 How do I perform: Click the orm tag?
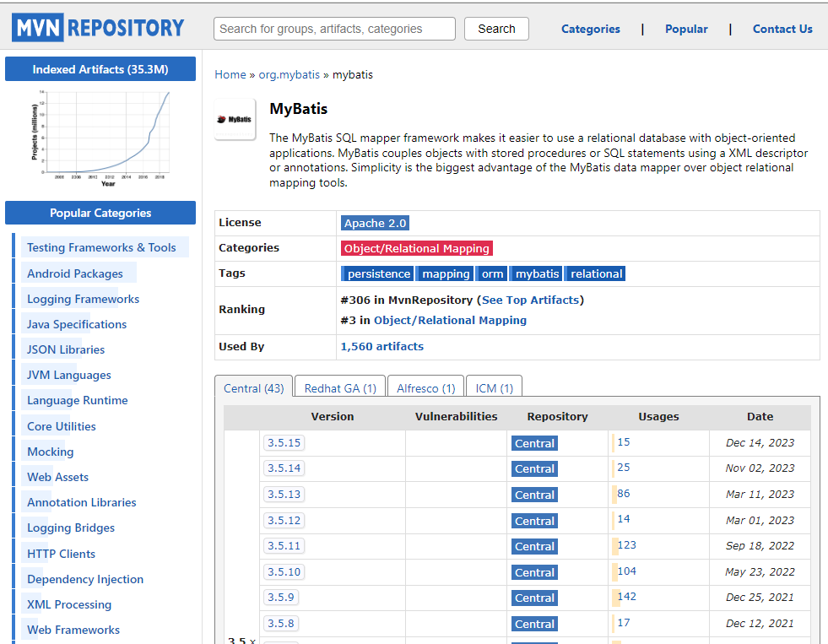click(491, 273)
